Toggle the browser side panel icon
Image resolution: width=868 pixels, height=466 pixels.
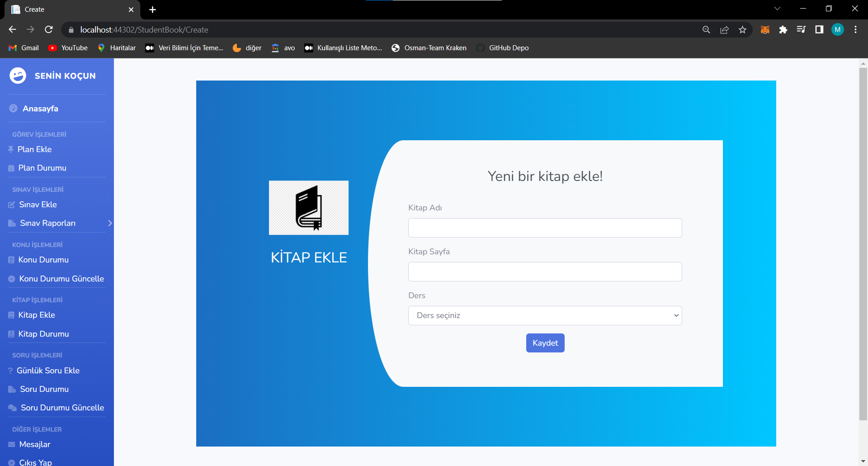pyautogui.click(x=819, y=30)
